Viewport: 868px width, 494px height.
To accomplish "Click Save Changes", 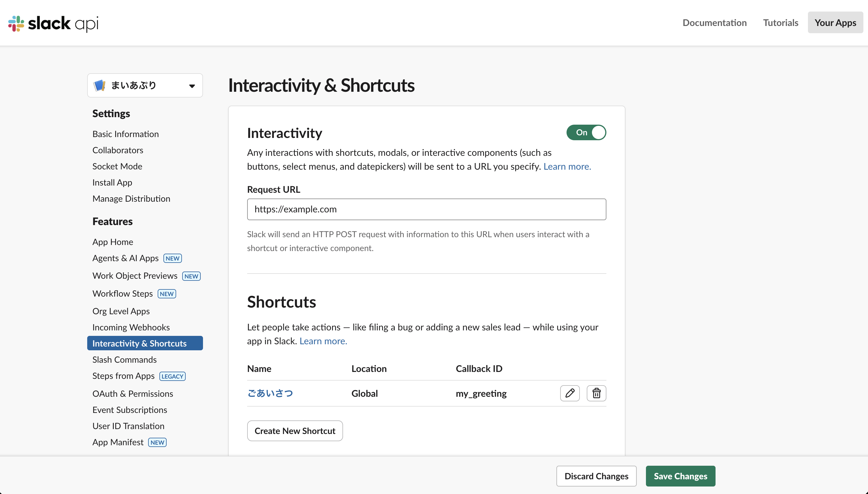I will click(680, 476).
